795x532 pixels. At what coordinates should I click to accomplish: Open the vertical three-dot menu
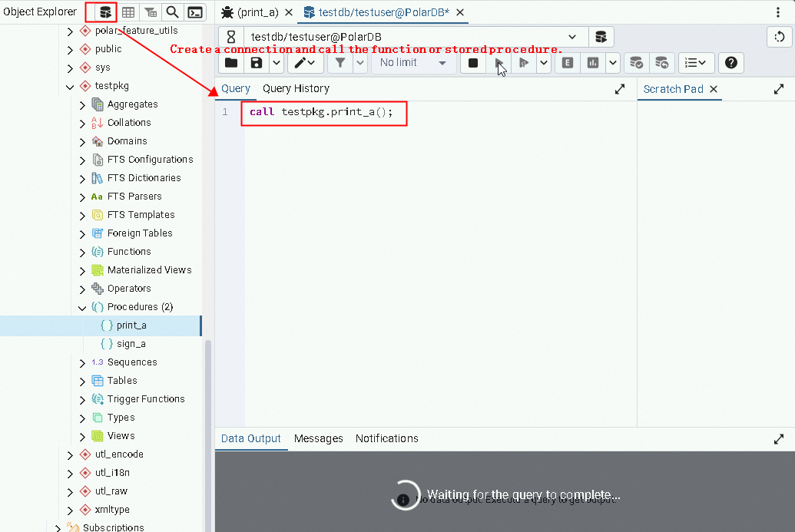click(x=778, y=12)
